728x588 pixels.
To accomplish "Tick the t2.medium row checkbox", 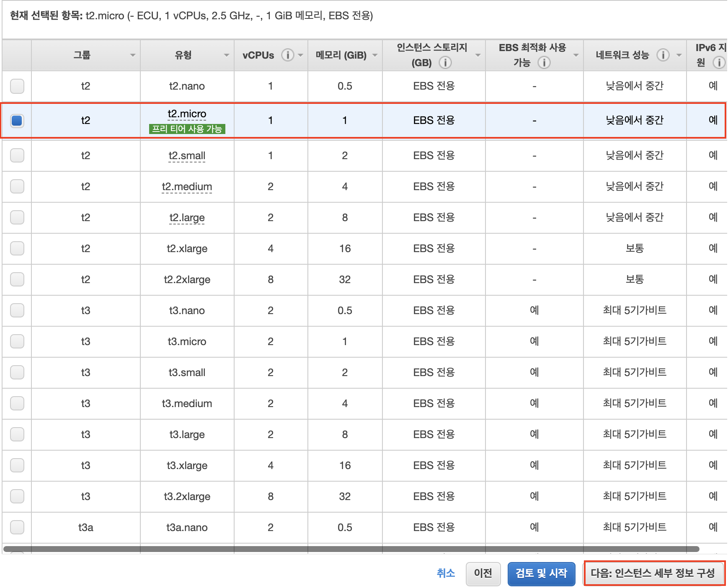I will [x=17, y=186].
